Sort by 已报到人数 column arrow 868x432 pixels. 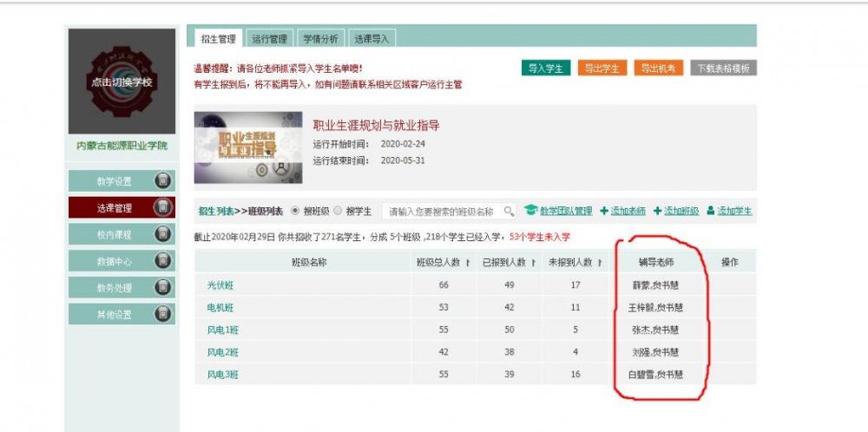click(534, 263)
